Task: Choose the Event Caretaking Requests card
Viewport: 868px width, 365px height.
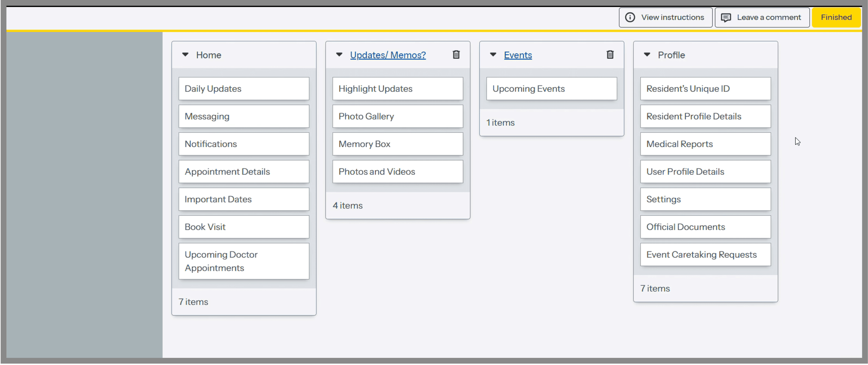Action: pyautogui.click(x=705, y=254)
